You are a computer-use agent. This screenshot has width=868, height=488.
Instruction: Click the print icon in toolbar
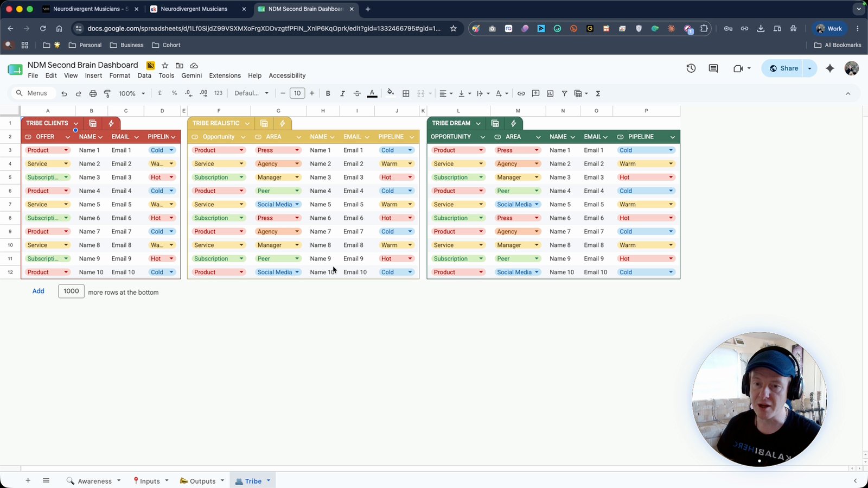tap(93, 93)
